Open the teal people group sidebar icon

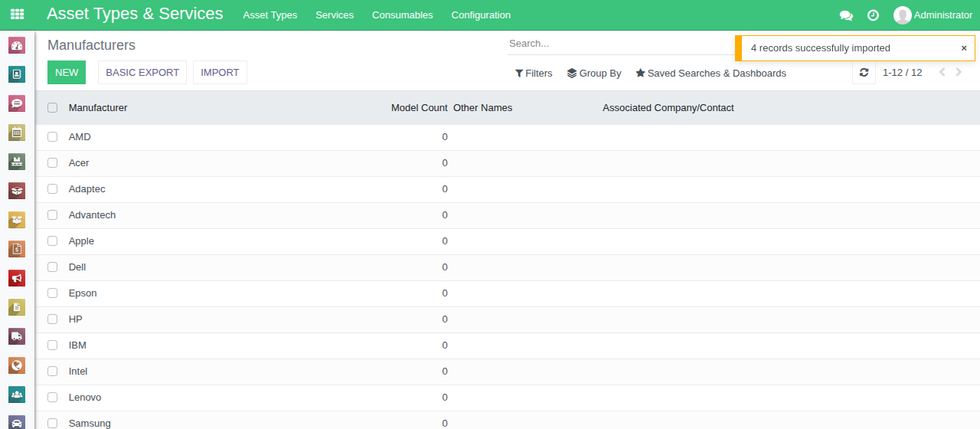point(17,395)
